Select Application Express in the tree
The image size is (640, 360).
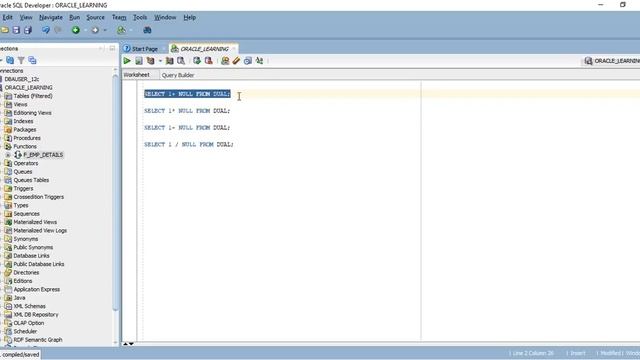click(37, 289)
